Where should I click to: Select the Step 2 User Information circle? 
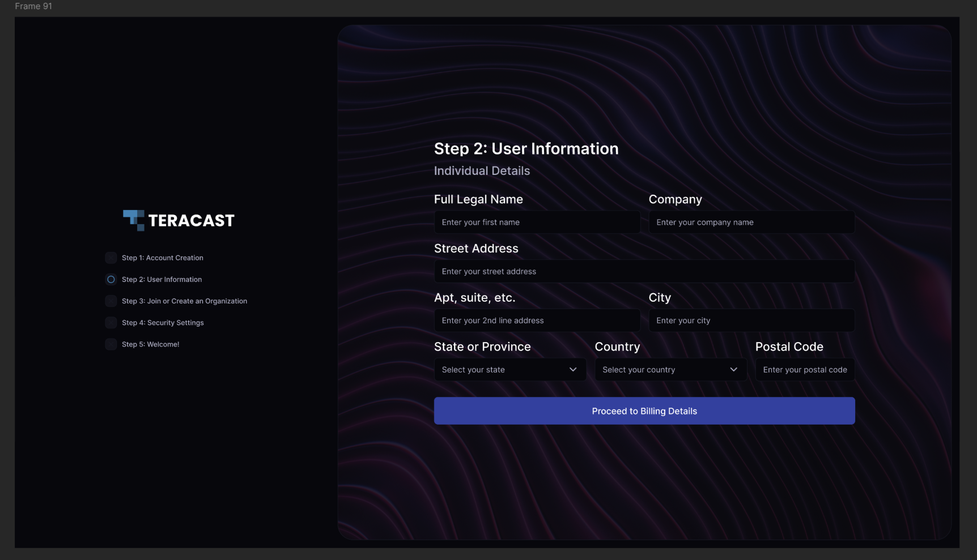111,279
